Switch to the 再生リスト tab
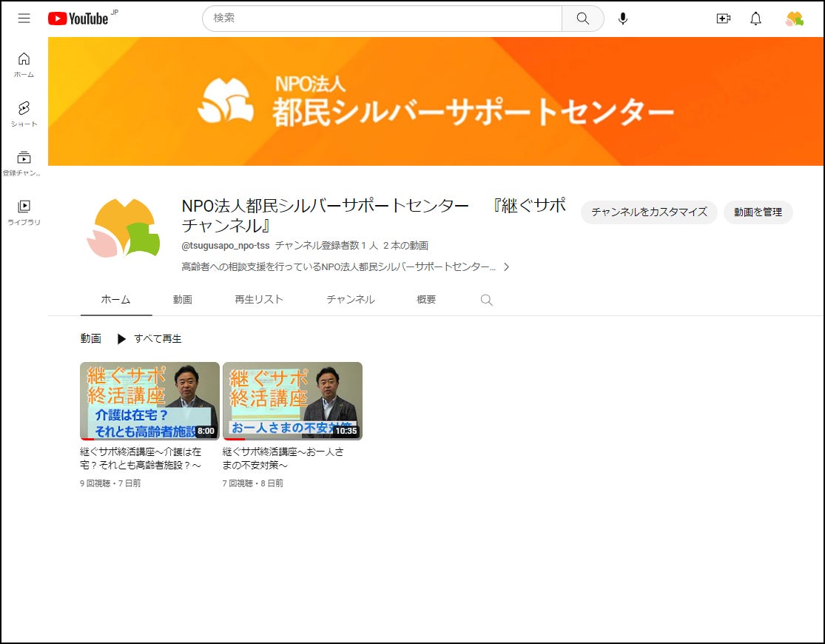The width and height of the screenshot is (825, 644). click(x=259, y=300)
